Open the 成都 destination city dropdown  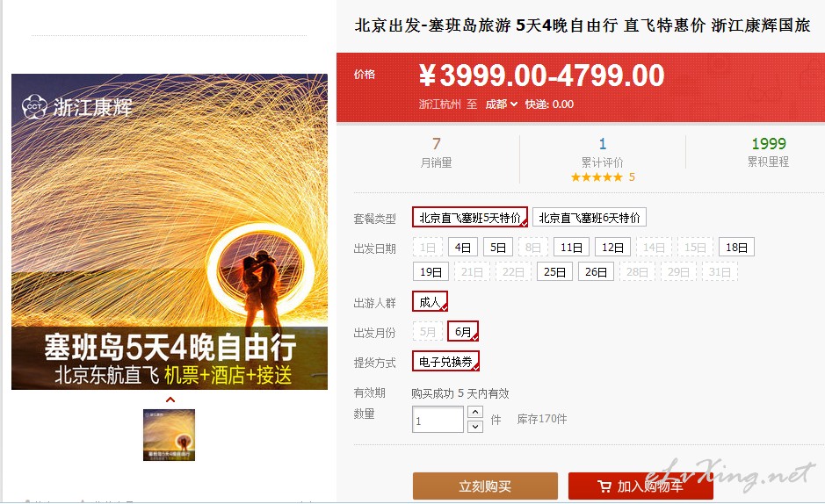coord(502,104)
